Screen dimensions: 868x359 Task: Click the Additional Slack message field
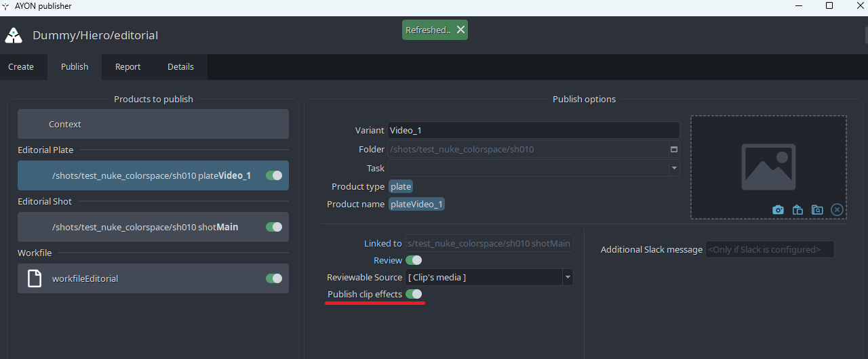pyautogui.click(x=770, y=249)
